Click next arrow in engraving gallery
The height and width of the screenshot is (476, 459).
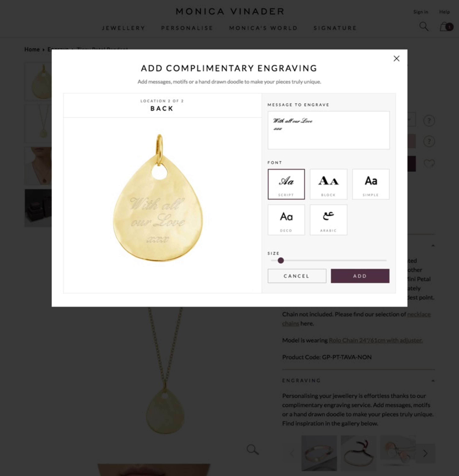point(425,453)
